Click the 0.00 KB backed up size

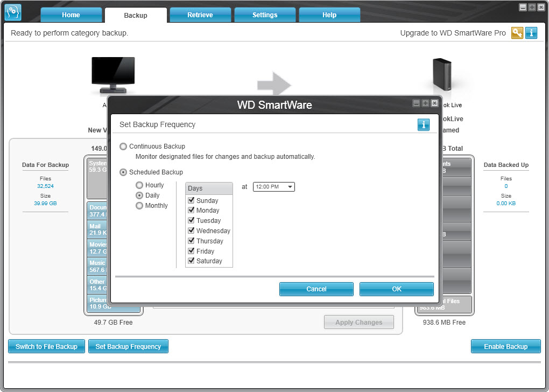coord(506,203)
